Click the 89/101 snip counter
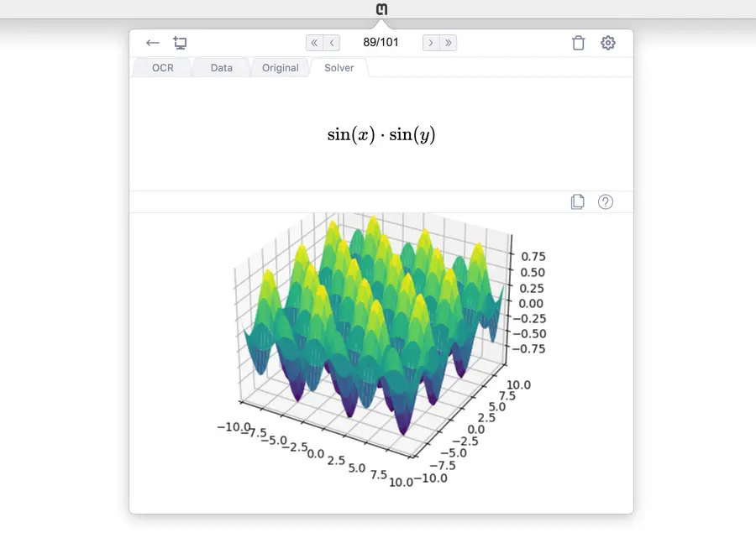 [381, 43]
